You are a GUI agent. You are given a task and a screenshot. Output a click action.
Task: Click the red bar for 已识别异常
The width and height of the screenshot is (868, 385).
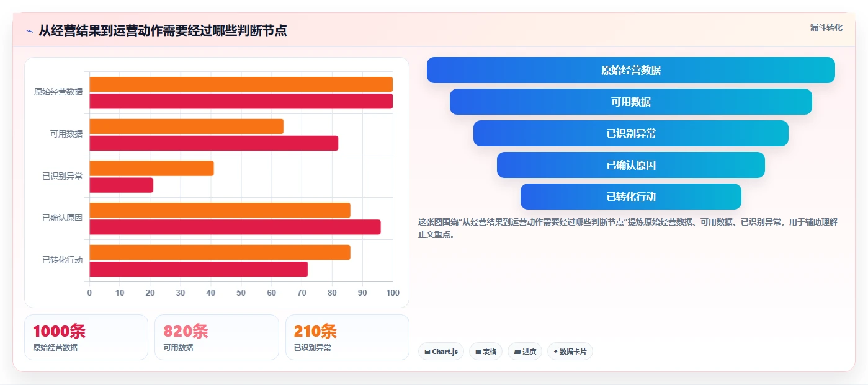[x=122, y=185]
